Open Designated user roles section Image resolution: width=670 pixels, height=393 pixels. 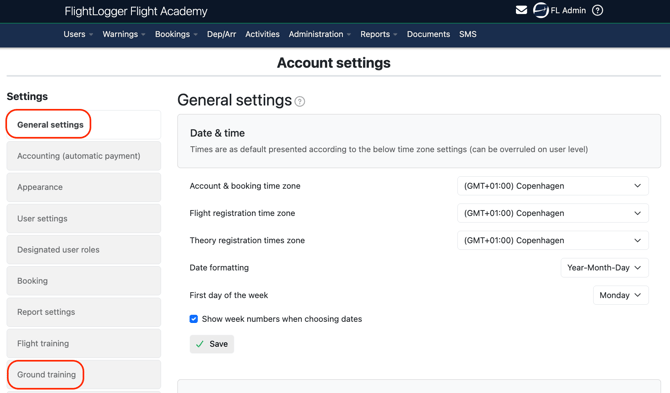(84, 249)
